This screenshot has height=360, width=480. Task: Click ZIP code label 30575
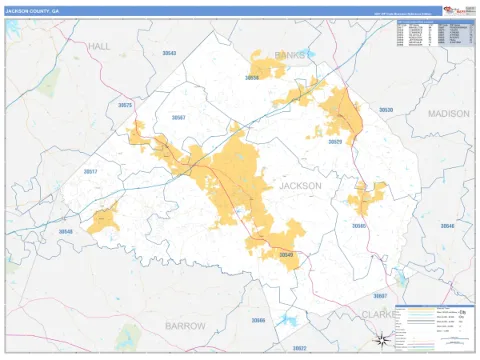click(125, 105)
